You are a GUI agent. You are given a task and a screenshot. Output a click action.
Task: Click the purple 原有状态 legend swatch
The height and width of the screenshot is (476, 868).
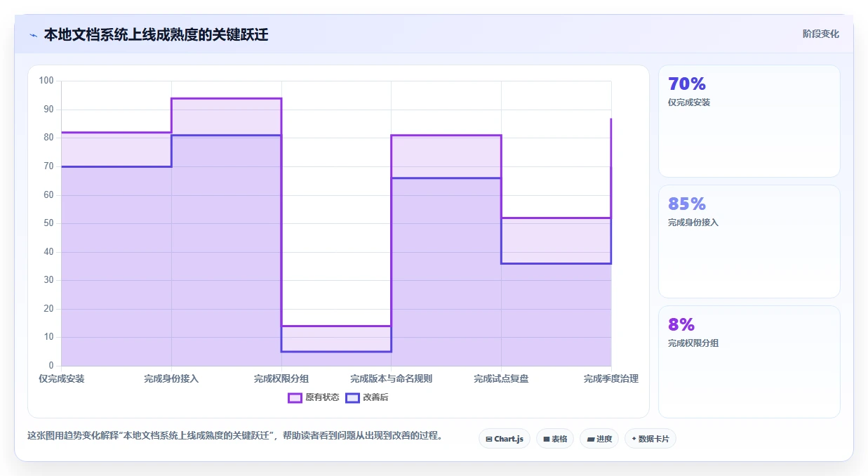coord(295,397)
